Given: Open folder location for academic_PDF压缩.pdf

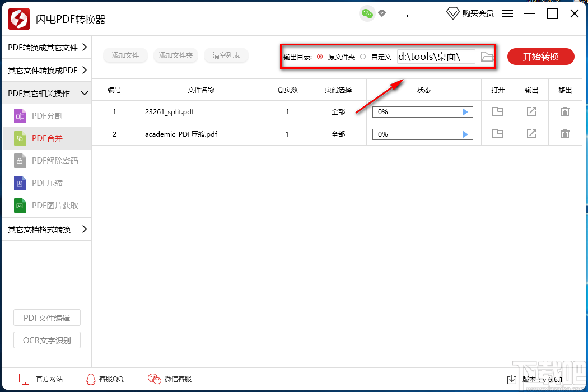Looking at the screenshot, I should pos(498,134).
